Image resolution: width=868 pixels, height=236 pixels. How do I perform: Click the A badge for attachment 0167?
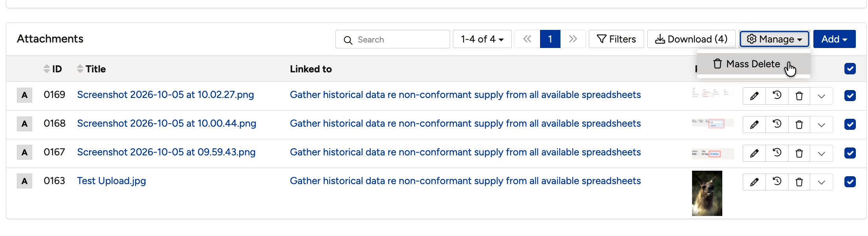[x=24, y=153]
